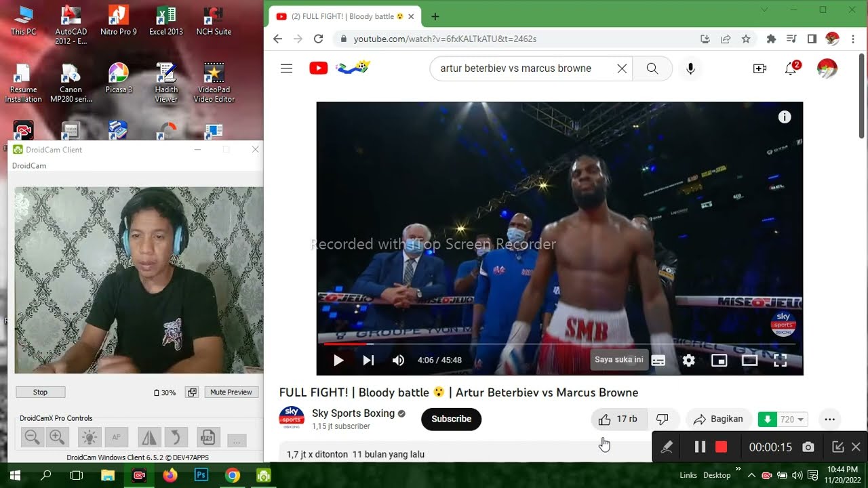Open video player settings gear
The image size is (868, 488).
tap(688, 361)
